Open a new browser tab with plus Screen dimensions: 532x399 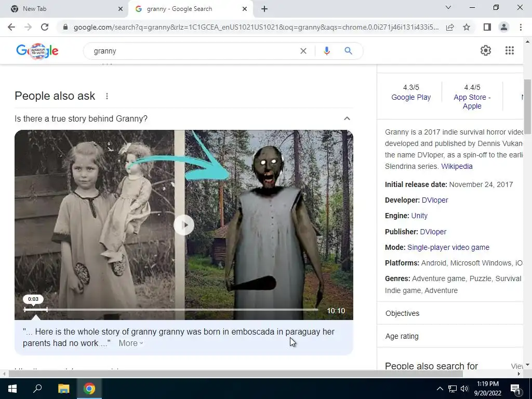264,9
